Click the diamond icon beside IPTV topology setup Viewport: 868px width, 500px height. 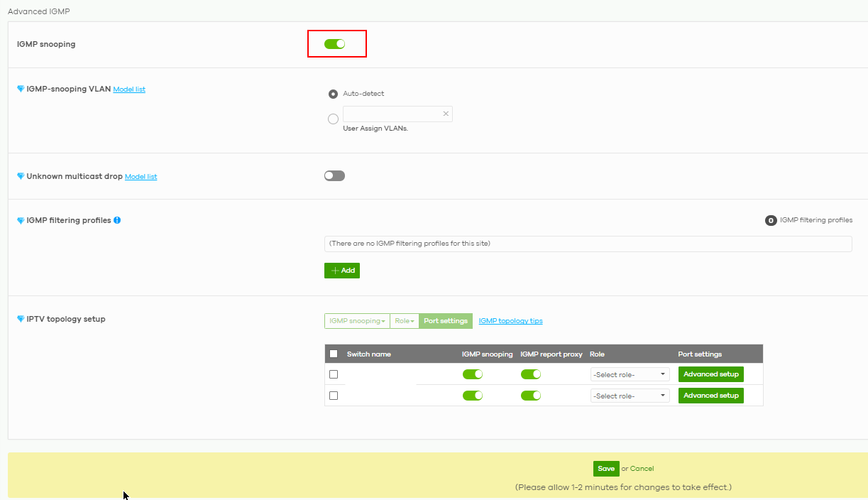coord(21,320)
